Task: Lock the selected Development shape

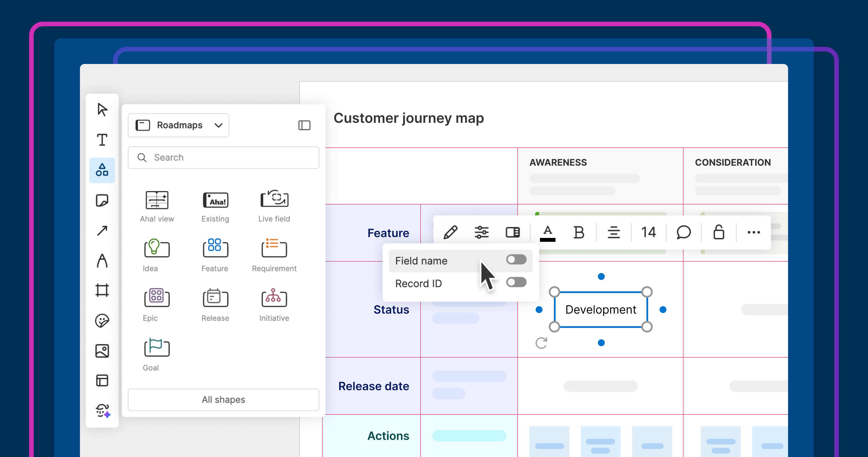Action: tap(718, 232)
